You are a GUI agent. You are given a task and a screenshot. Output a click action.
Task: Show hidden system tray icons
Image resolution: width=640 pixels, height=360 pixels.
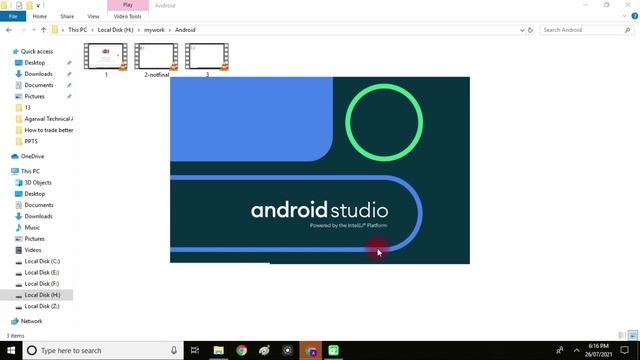pyautogui.click(x=576, y=351)
